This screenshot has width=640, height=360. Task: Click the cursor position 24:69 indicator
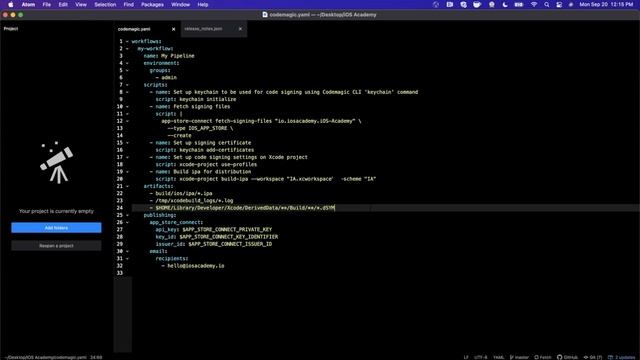[96, 357]
